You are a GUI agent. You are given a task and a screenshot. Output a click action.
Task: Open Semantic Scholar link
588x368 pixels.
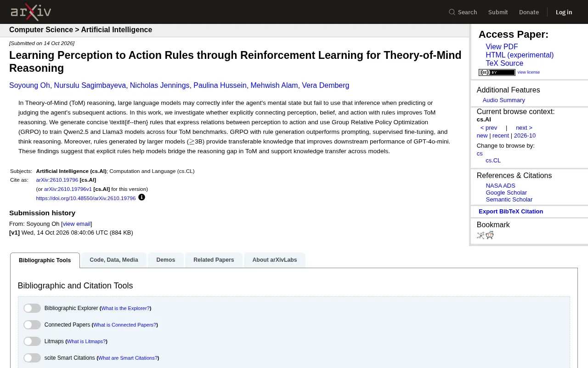[x=509, y=200]
